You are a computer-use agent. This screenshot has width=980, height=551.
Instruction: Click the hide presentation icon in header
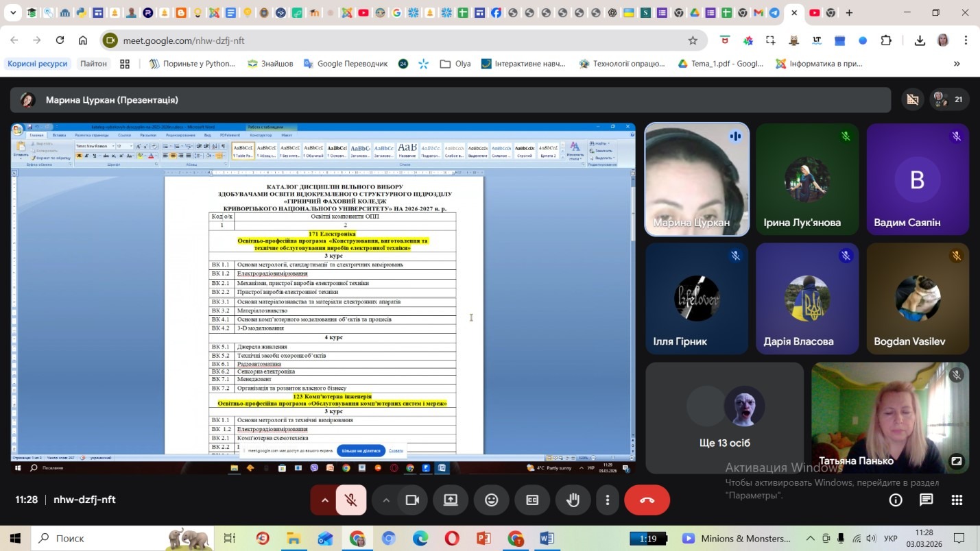912,99
